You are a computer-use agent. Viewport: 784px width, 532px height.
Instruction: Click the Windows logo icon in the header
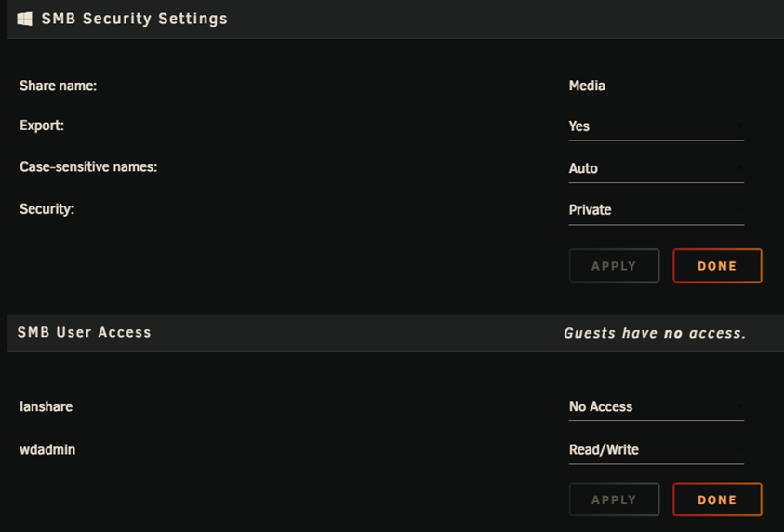25,19
